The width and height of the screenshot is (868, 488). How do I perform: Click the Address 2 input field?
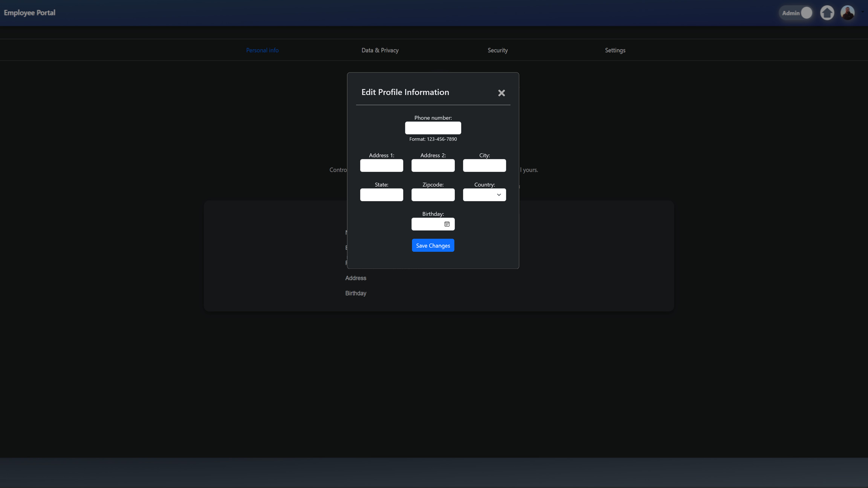[433, 165]
